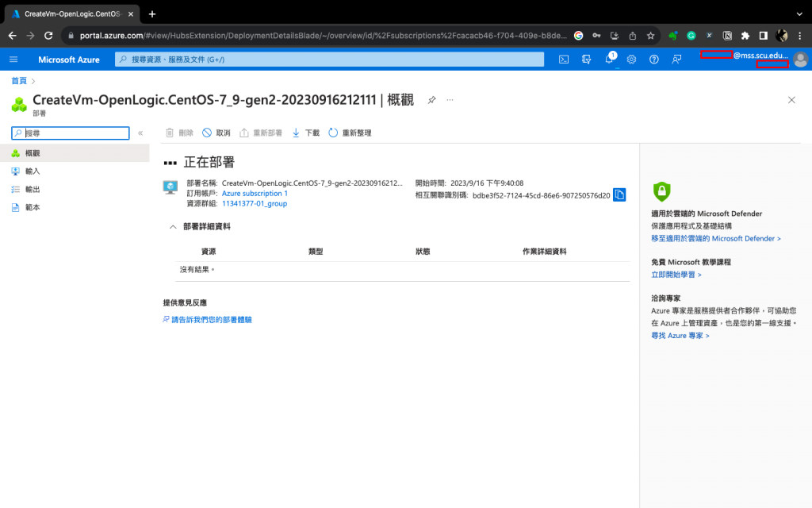Screen dimensions: 812x508
Task: Open the help question mark icon
Action: point(654,60)
